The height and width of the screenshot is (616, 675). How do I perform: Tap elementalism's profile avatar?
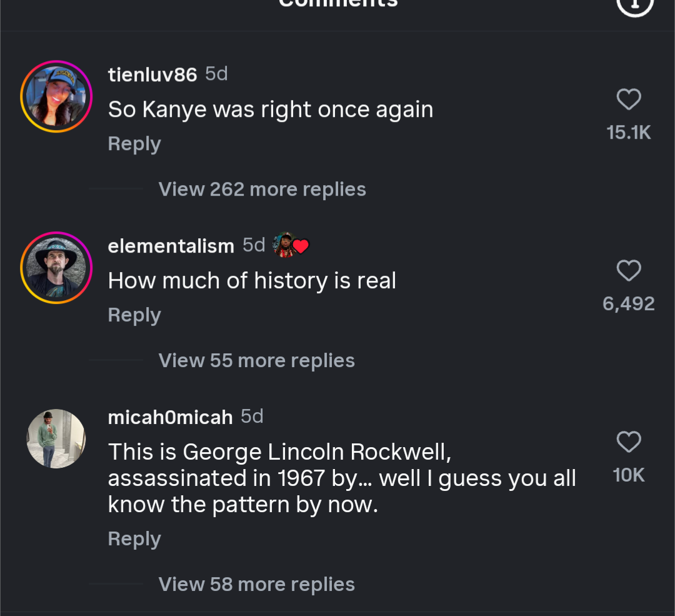[56, 268]
